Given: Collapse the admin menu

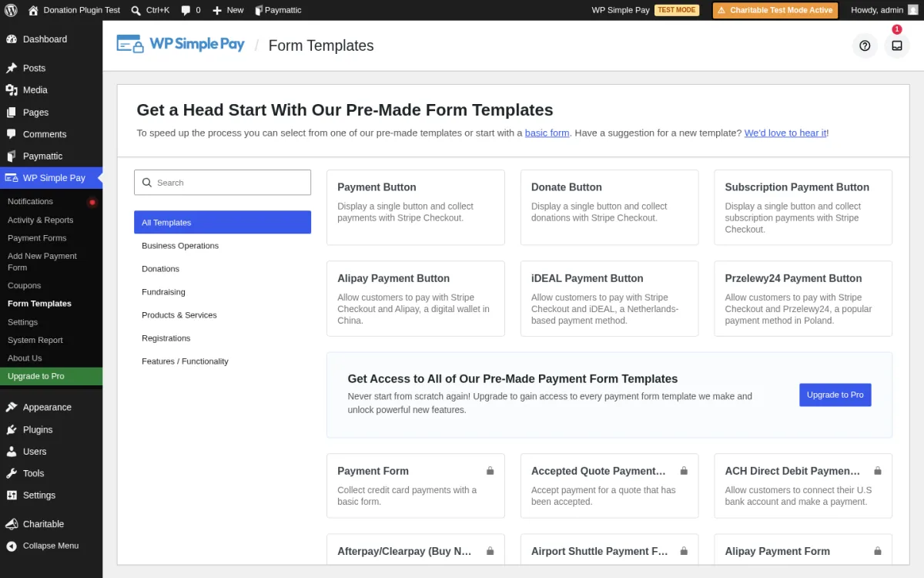Looking at the screenshot, I should (51, 546).
